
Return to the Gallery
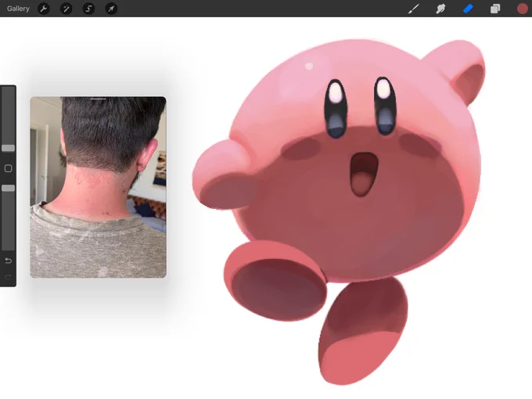[18, 9]
